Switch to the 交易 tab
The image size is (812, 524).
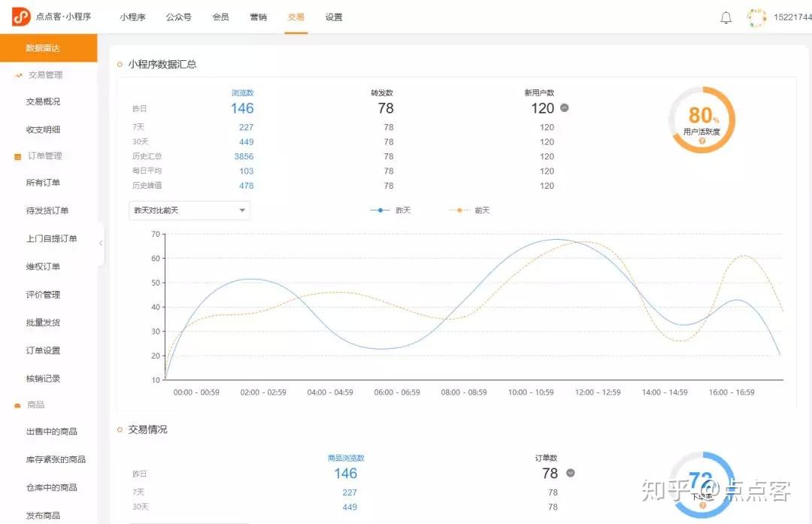click(x=296, y=17)
